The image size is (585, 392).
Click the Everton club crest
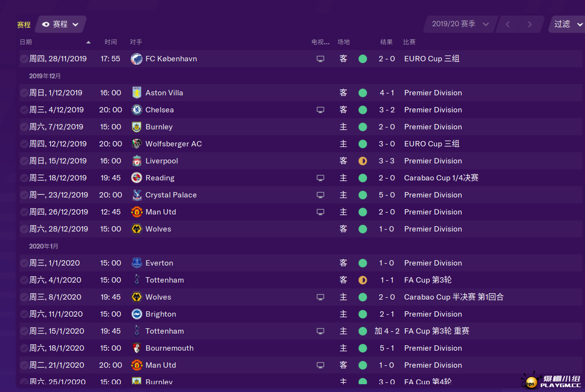click(137, 263)
